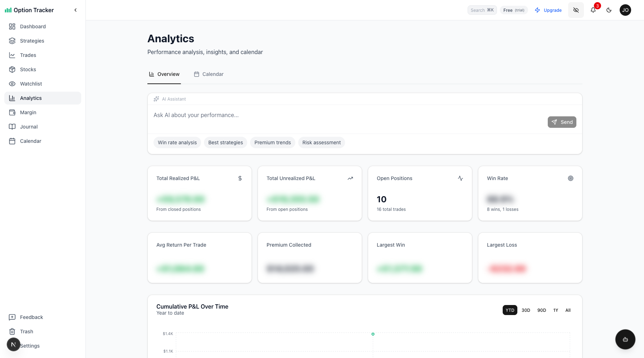
Task: Click the Send button
Action: (x=562, y=122)
